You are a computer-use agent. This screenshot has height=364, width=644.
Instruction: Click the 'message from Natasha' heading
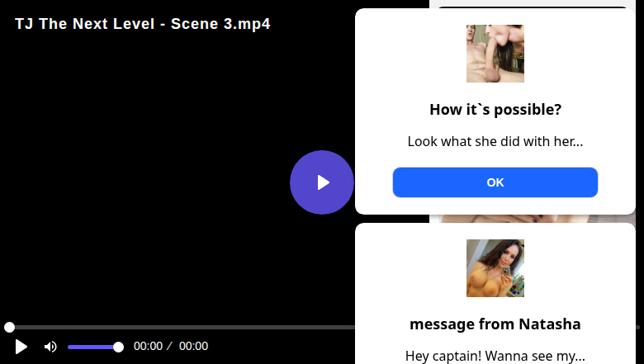click(495, 324)
